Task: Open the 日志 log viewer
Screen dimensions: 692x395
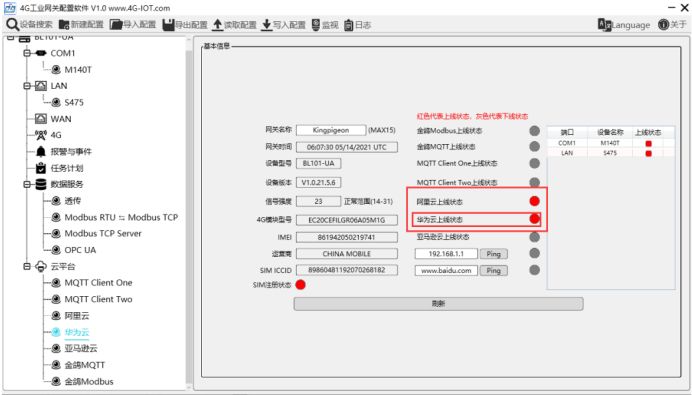Action: point(357,25)
